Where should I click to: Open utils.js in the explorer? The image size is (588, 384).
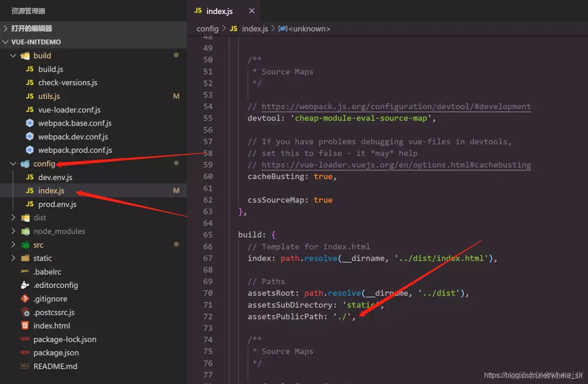pos(49,96)
